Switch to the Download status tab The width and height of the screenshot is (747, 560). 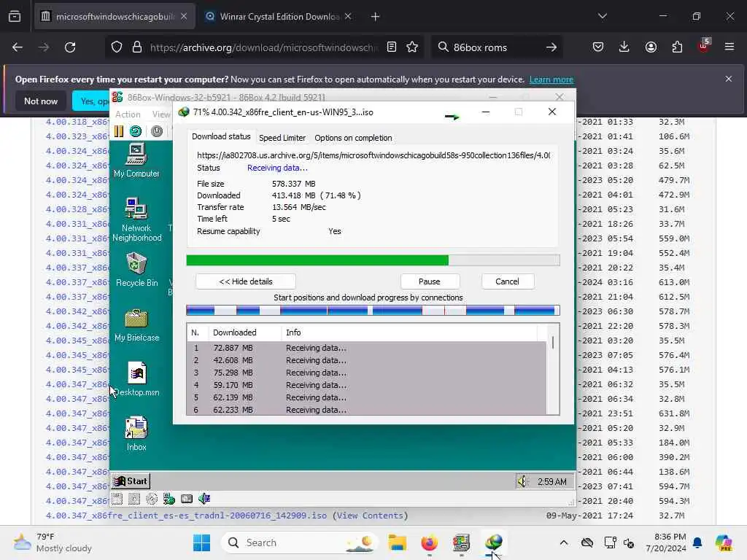click(x=221, y=136)
